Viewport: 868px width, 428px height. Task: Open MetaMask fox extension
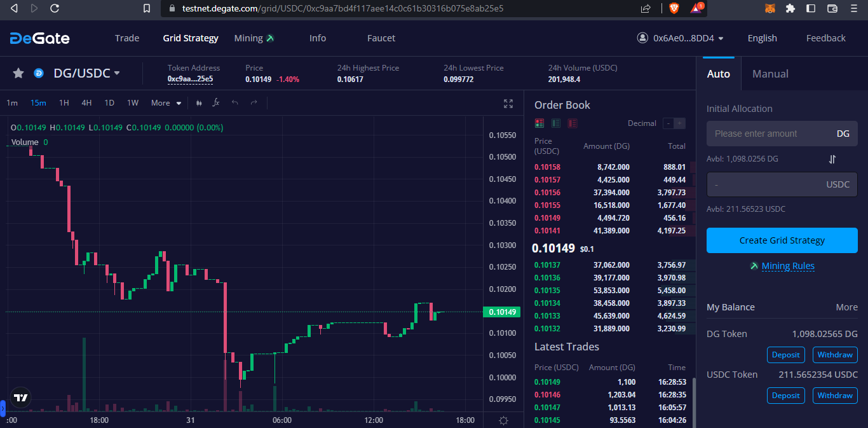click(x=770, y=8)
